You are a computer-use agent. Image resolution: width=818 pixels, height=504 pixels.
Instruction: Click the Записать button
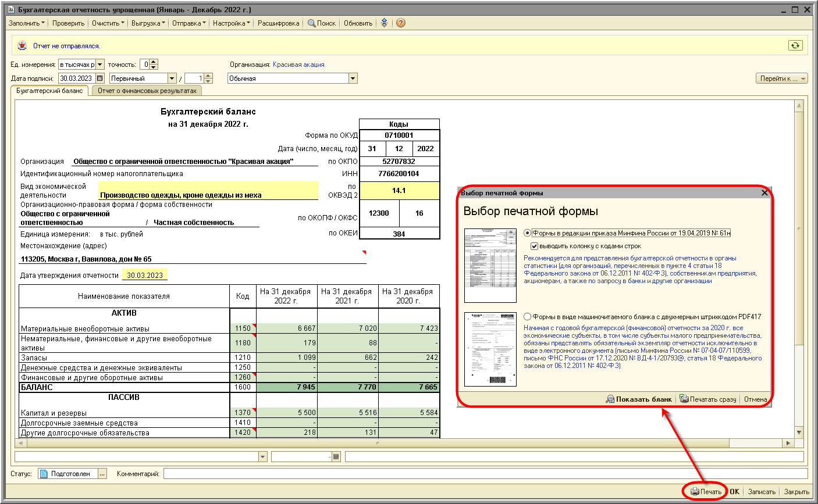tap(762, 492)
